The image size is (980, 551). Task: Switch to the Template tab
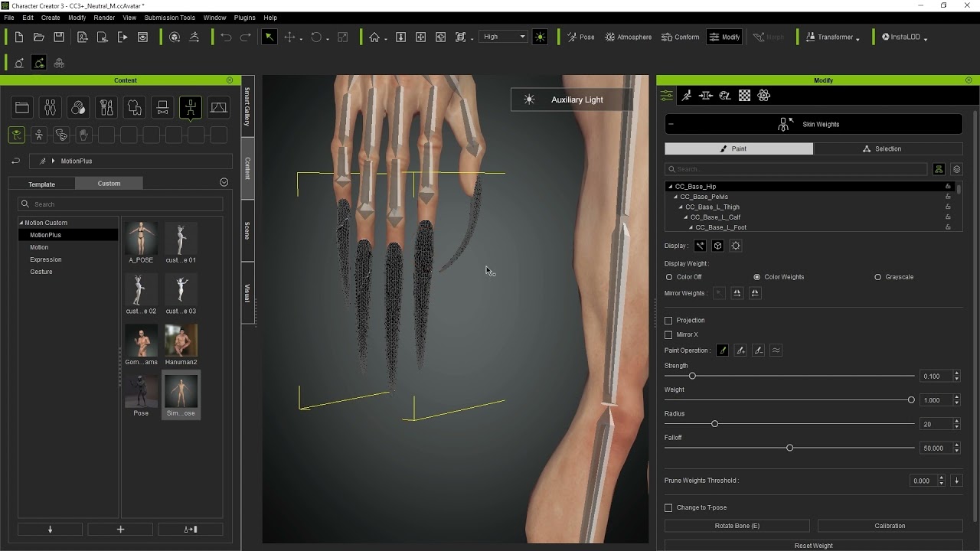pos(42,184)
